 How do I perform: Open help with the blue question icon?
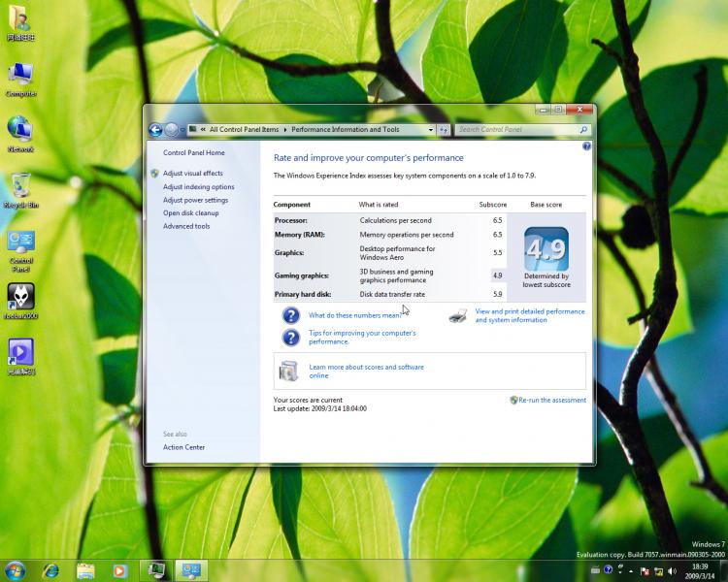coord(586,146)
